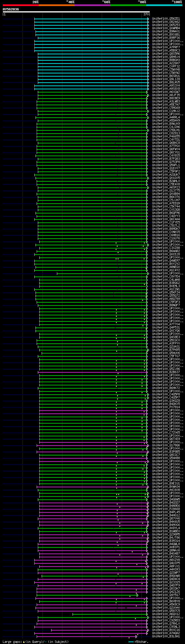185x644 pixels.
Task: Select the UniRef100_A3LWB3 label
Action: 166,102
